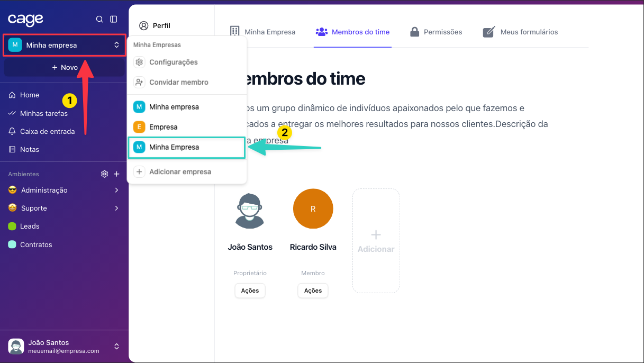
Task: Click João Santos member avatar
Action: pyautogui.click(x=250, y=211)
